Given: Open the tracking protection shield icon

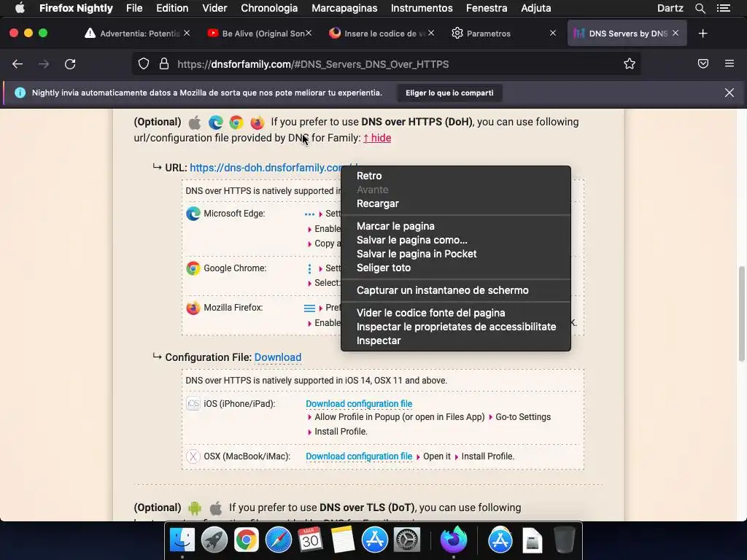Looking at the screenshot, I should tap(144, 64).
